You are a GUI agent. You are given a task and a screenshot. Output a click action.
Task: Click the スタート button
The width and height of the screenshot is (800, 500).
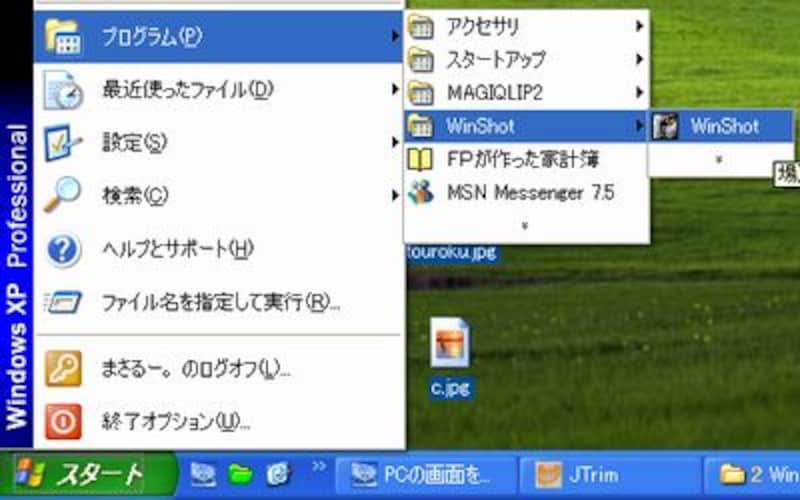pos(87,475)
